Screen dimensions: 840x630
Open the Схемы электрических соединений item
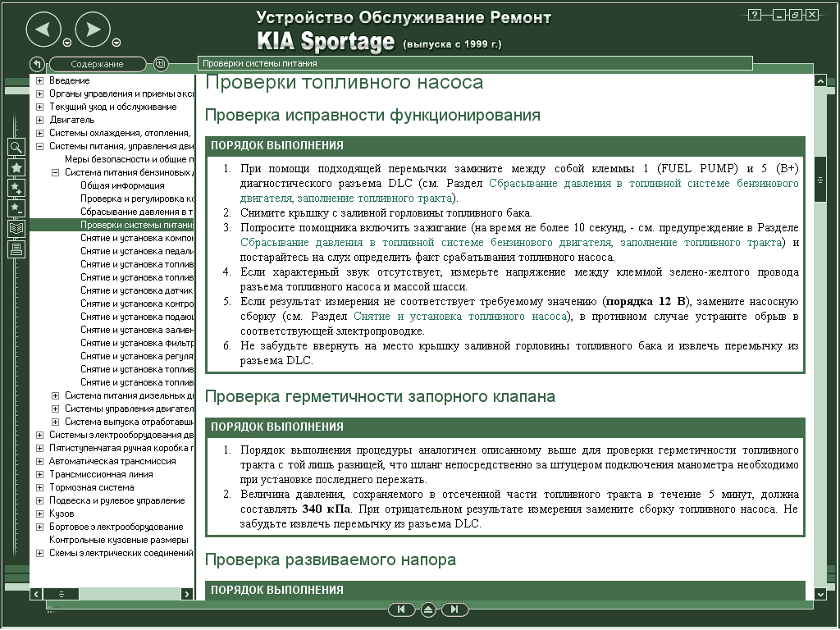pyautogui.click(x=121, y=553)
